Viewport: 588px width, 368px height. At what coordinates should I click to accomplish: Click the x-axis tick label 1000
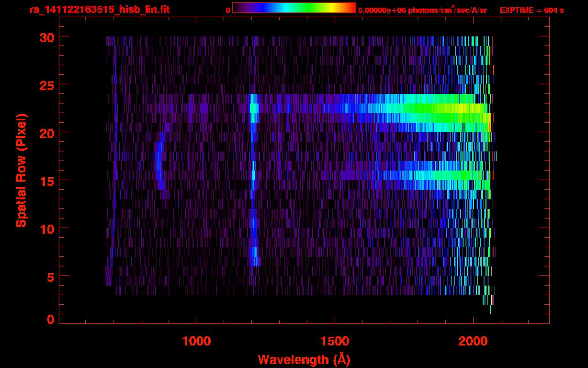196,341
